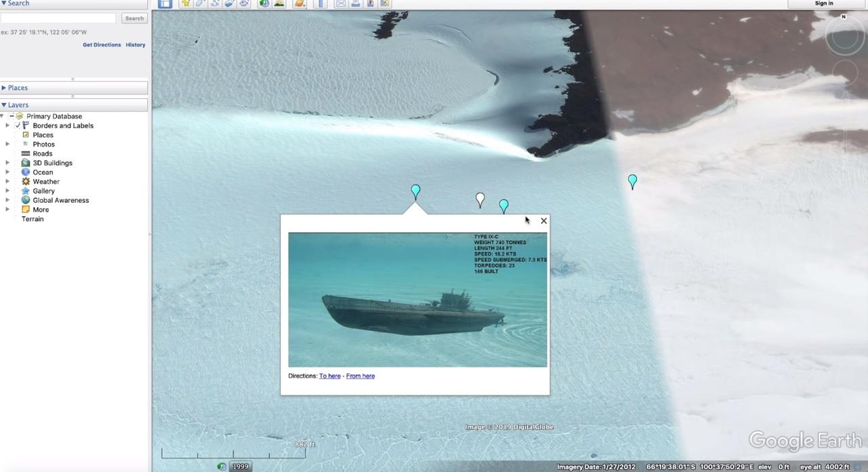The image size is (868, 472).
Task: Expand the 3D Buildings layer tree
Action: pos(7,163)
